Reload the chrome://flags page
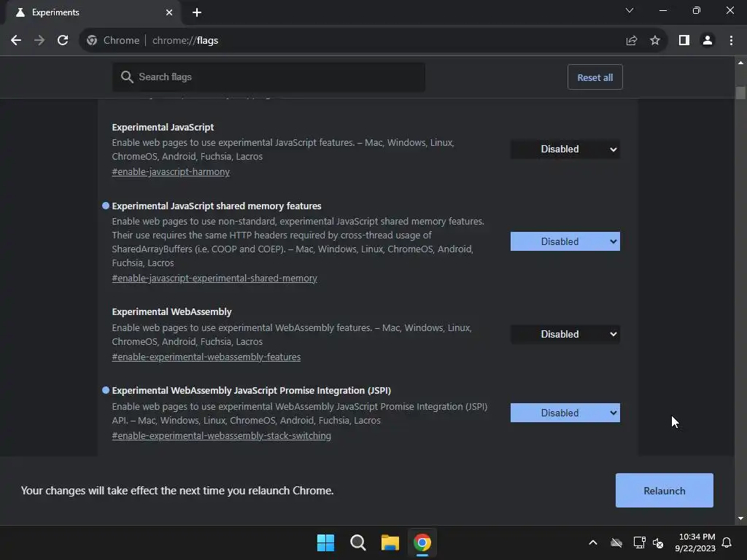 coord(63,41)
